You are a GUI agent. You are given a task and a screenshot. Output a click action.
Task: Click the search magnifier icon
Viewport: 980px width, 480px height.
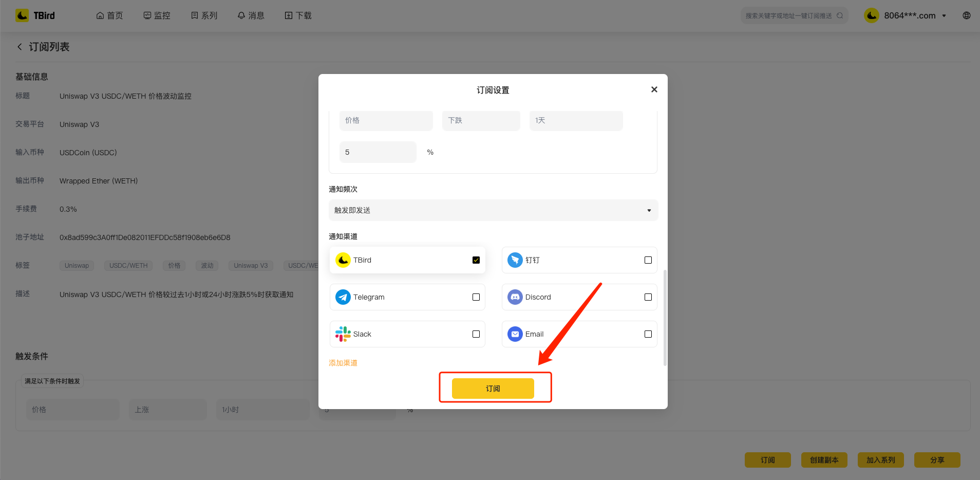point(840,15)
